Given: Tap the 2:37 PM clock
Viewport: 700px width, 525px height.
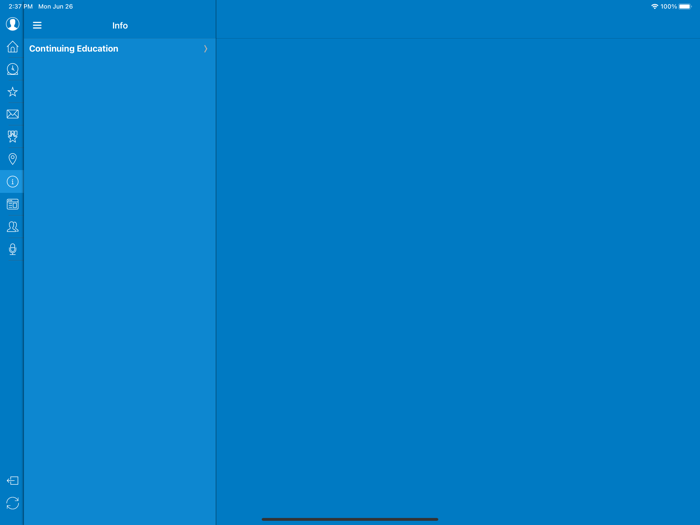Looking at the screenshot, I should 21,7.
